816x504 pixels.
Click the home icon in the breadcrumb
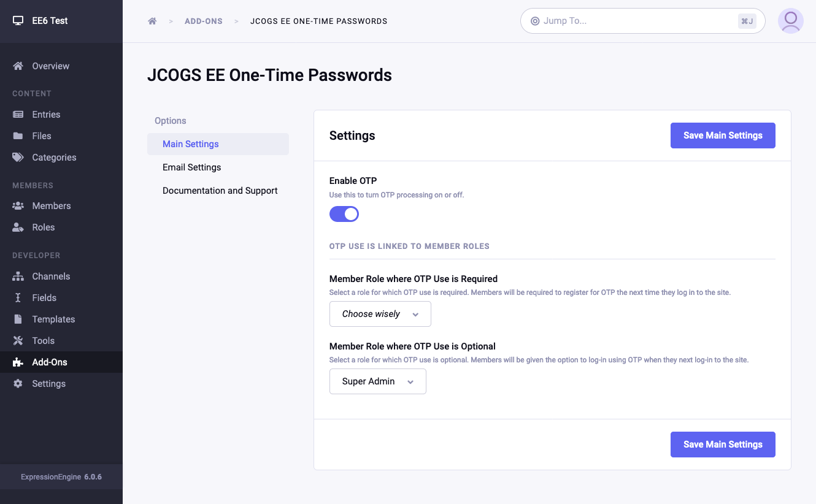click(152, 21)
